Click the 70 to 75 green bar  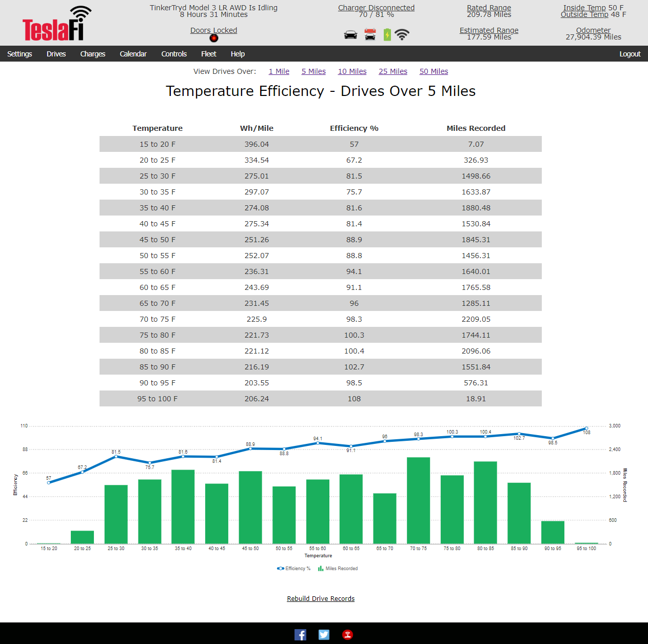(x=418, y=500)
